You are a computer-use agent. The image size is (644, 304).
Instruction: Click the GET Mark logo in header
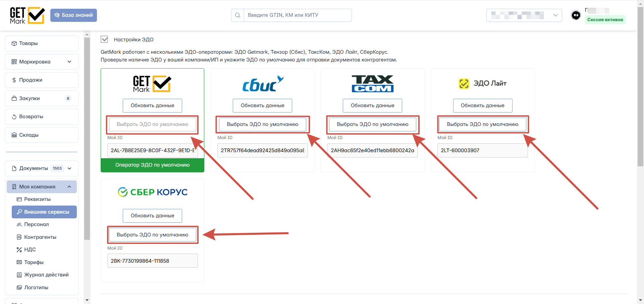coord(27,15)
